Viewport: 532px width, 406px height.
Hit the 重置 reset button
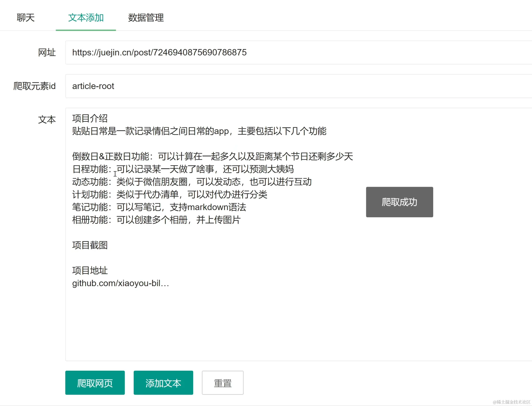[x=222, y=383]
